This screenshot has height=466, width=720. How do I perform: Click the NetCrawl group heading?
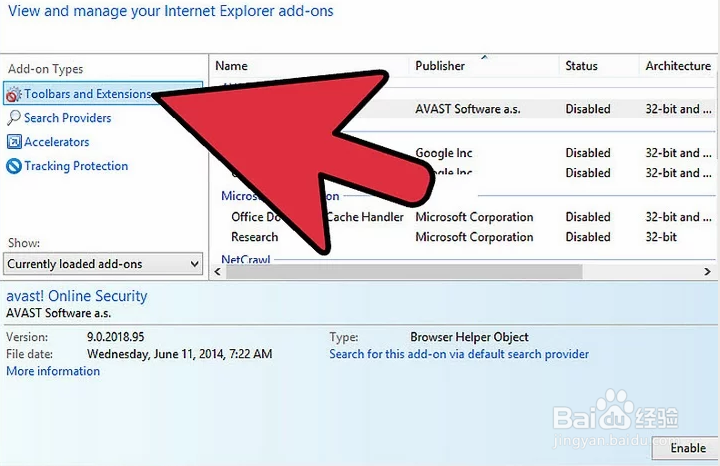(x=246, y=259)
